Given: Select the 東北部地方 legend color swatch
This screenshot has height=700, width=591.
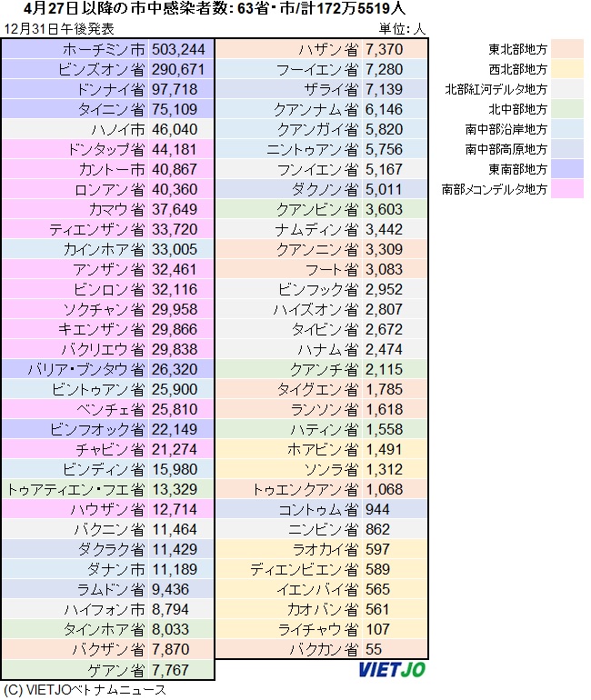Looking at the screenshot, I should coord(567,49).
